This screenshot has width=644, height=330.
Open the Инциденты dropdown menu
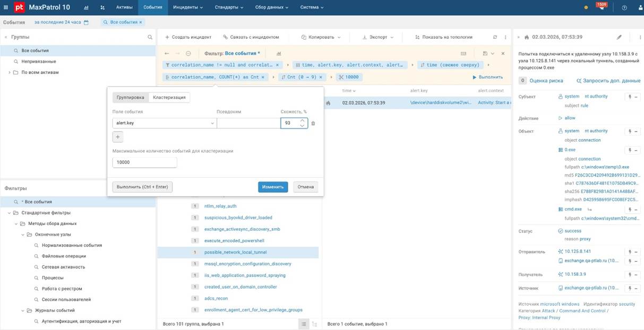187,7
